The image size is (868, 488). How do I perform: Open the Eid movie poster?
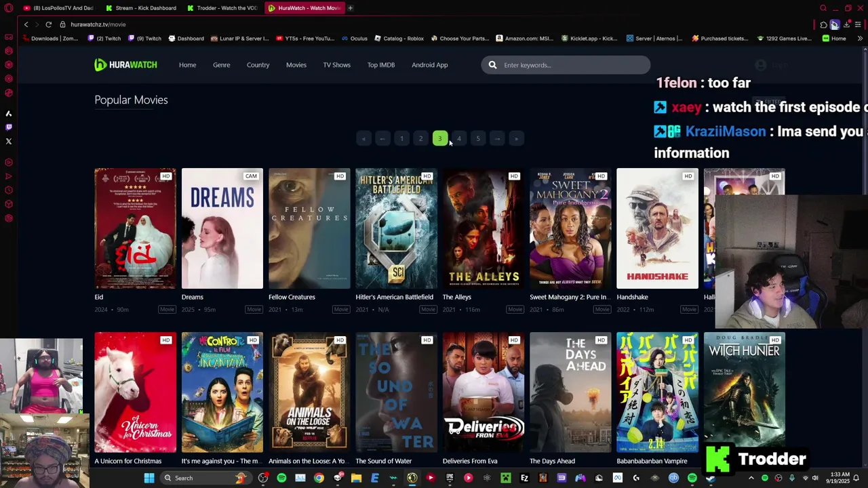point(135,228)
